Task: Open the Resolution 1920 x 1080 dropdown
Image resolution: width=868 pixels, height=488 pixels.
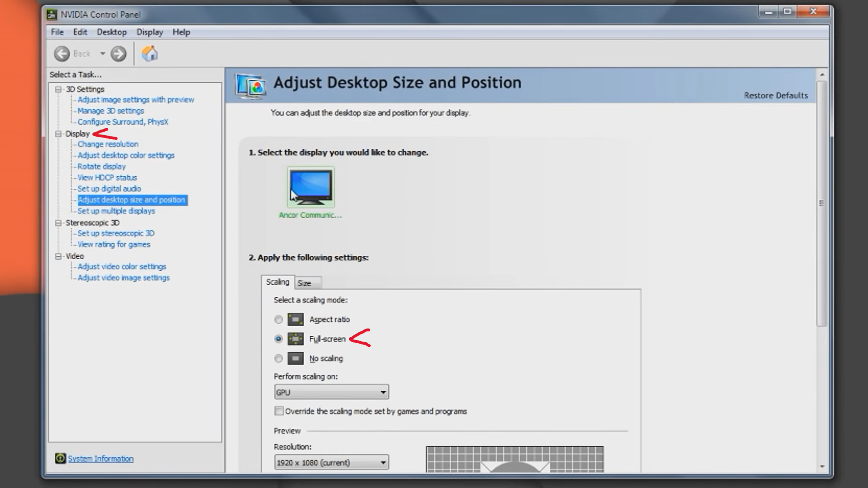Action: point(331,463)
